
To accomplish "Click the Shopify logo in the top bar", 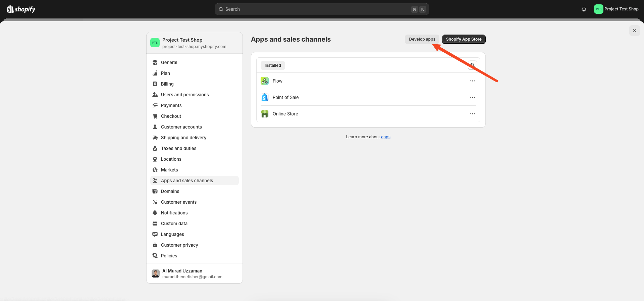I will [21, 9].
